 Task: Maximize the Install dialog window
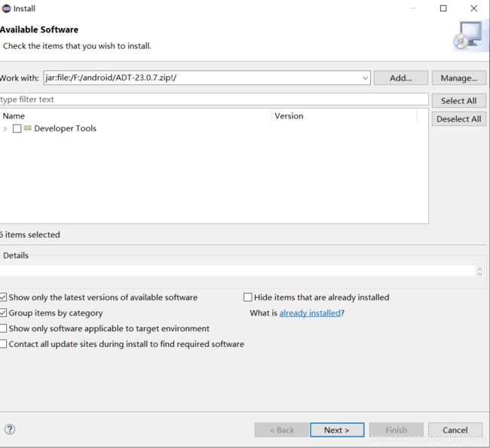pyautogui.click(x=443, y=8)
